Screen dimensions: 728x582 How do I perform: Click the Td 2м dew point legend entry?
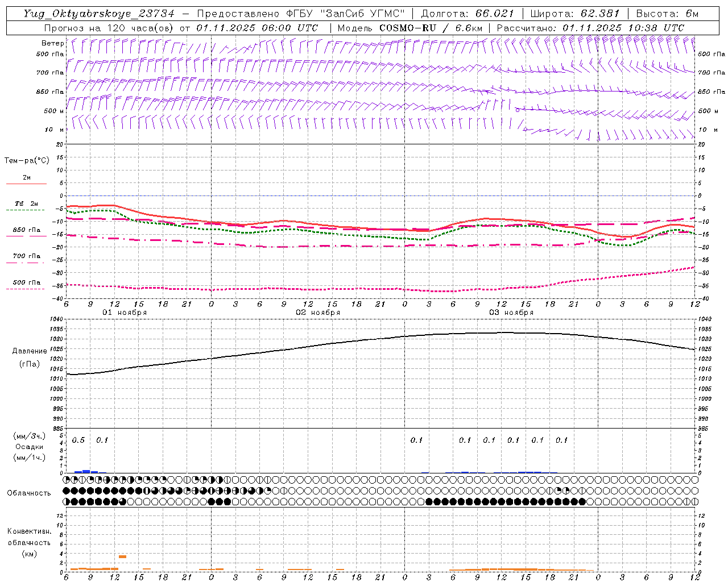[x=27, y=203]
